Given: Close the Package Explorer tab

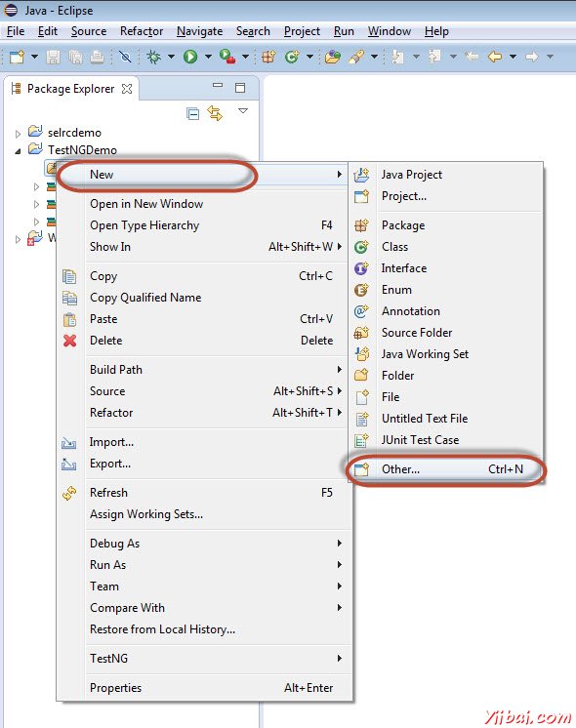Looking at the screenshot, I should 127,89.
